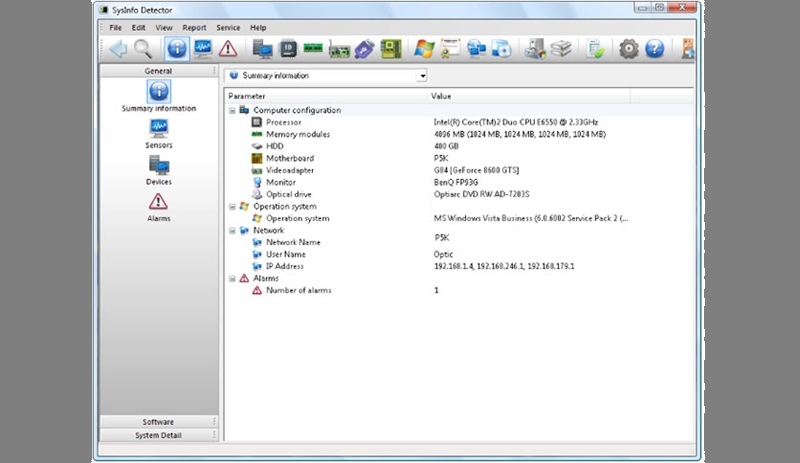Image resolution: width=800 pixels, height=463 pixels.
Task: Select the Processor row
Action: click(x=459, y=122)
